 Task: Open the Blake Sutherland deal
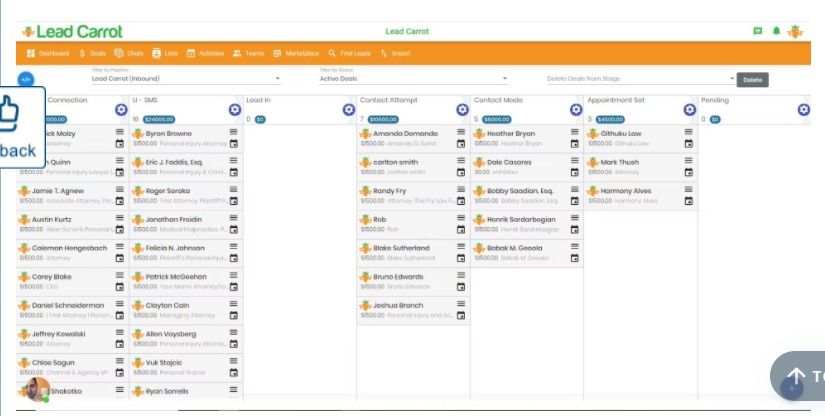(x=414, y=253)
